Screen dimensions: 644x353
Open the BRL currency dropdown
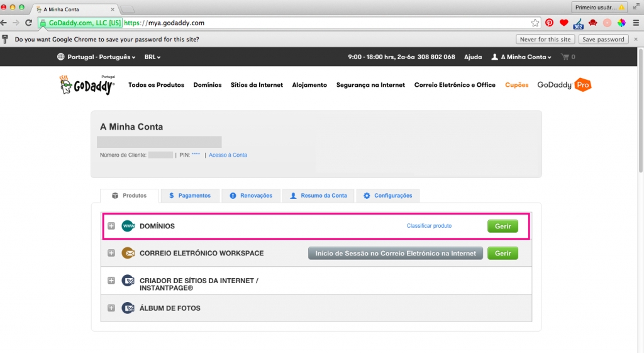152,57
